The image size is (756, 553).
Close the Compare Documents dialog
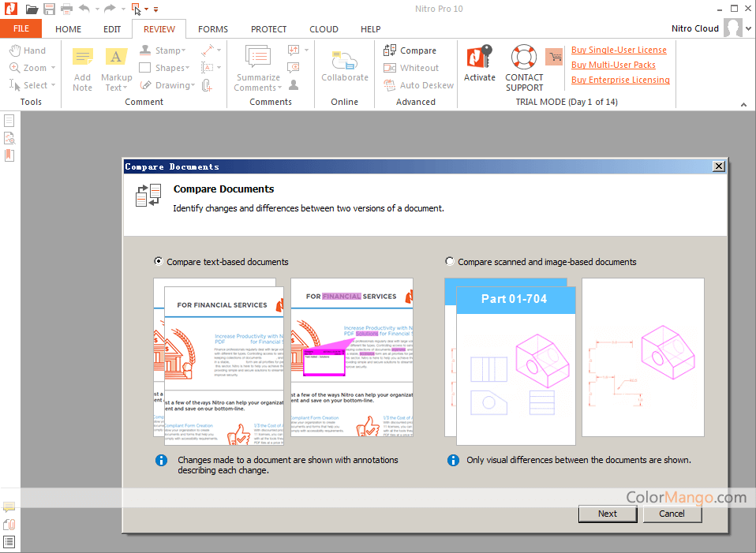(x=718, y=166)
